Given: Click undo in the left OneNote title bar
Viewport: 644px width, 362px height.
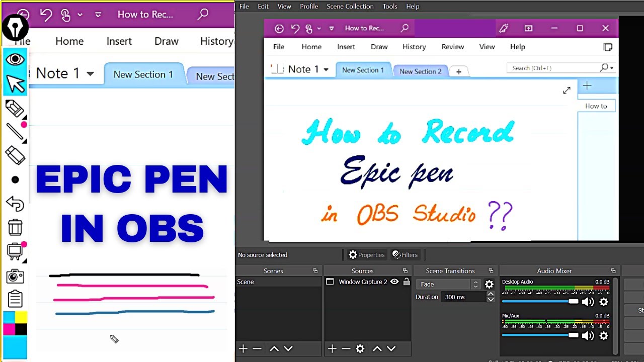Looking at the screenshot, I should (x=46, y=15).
